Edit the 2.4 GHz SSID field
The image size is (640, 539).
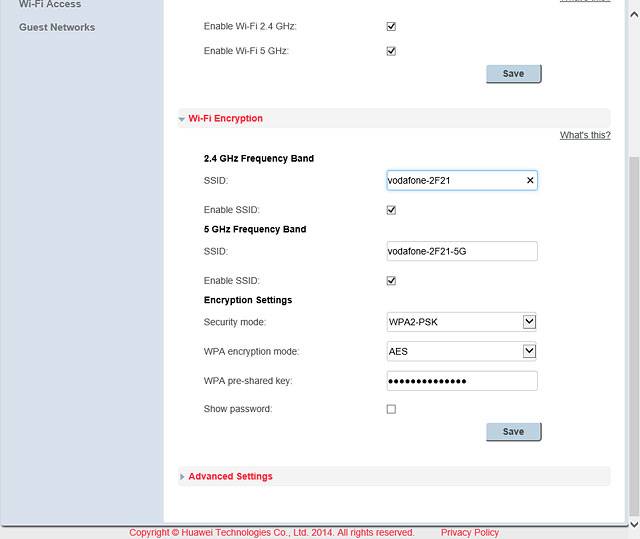coord(462,180)
